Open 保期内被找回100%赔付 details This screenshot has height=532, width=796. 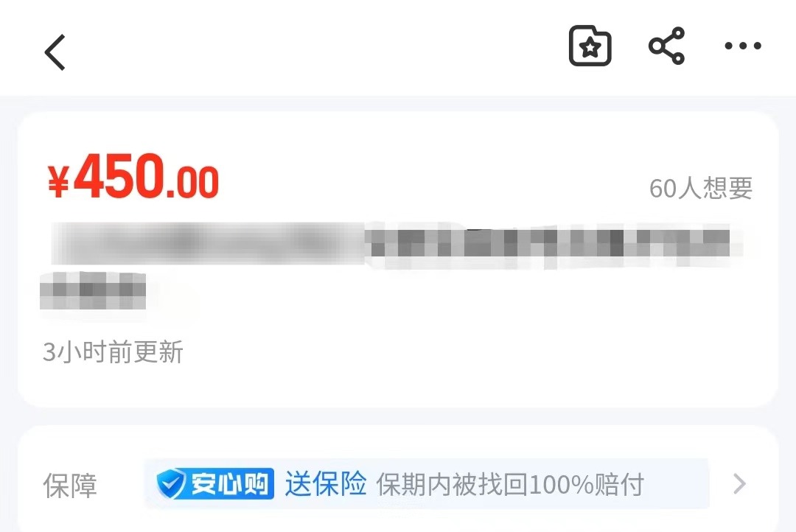(x=510, y=484)
